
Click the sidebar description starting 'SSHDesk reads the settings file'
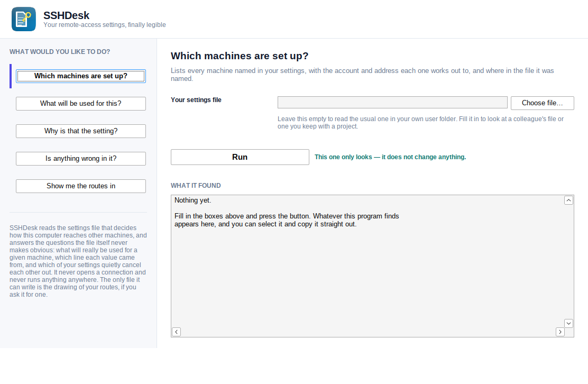[78, 261]
